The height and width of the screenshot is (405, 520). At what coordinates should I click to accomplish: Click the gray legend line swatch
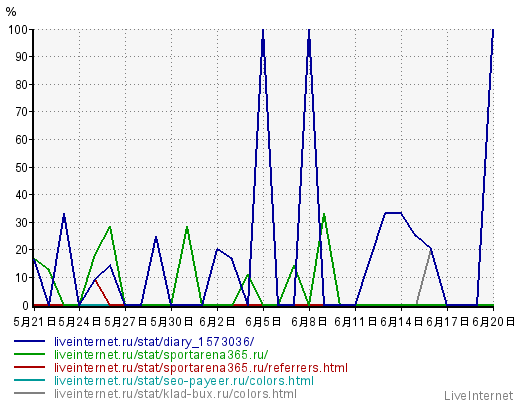click(29, 393)
